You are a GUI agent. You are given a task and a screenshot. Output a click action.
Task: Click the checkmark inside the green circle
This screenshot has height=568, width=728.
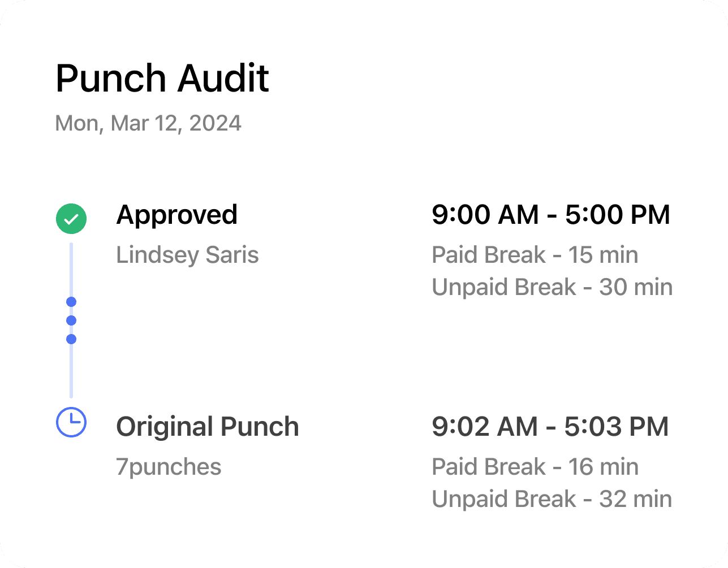71,218
